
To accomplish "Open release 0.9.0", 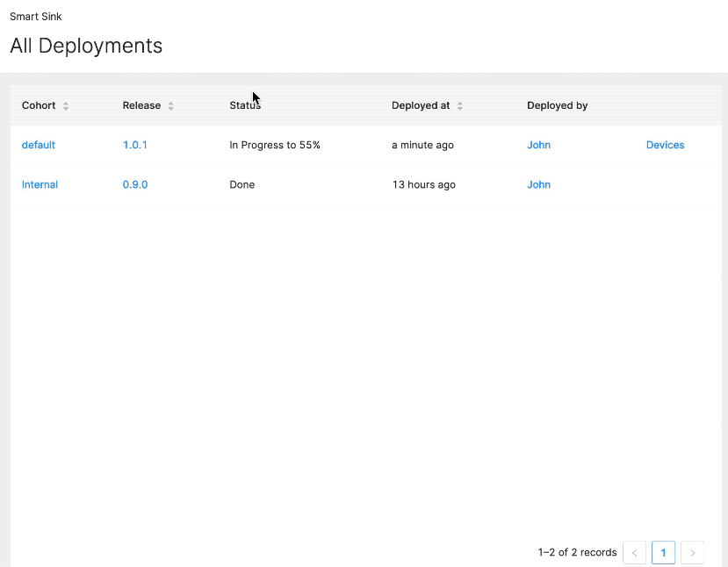I will (x=134, y=184).
